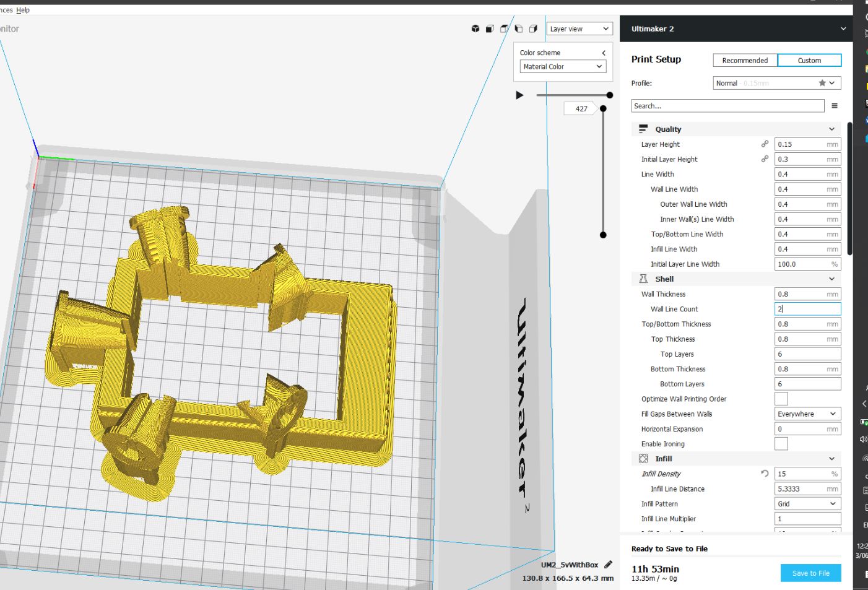
Task: Play the layer simulation
Action: (x=520, y=95)
